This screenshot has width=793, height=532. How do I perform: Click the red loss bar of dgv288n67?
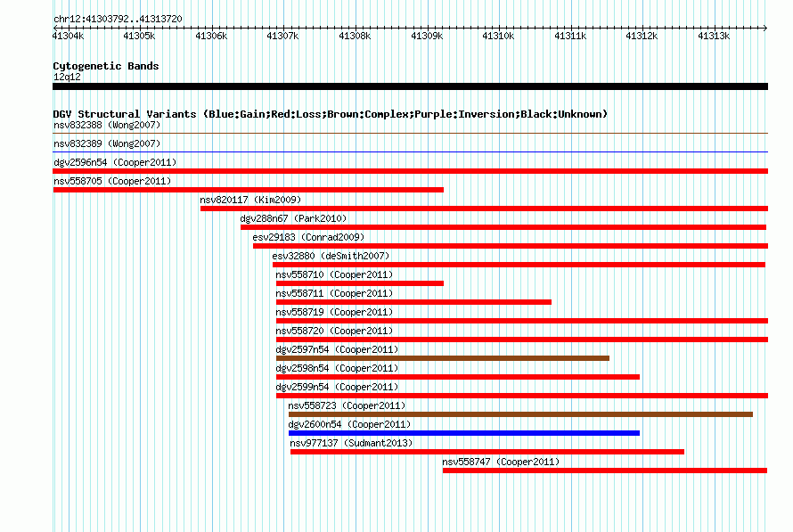pos(503,227)
